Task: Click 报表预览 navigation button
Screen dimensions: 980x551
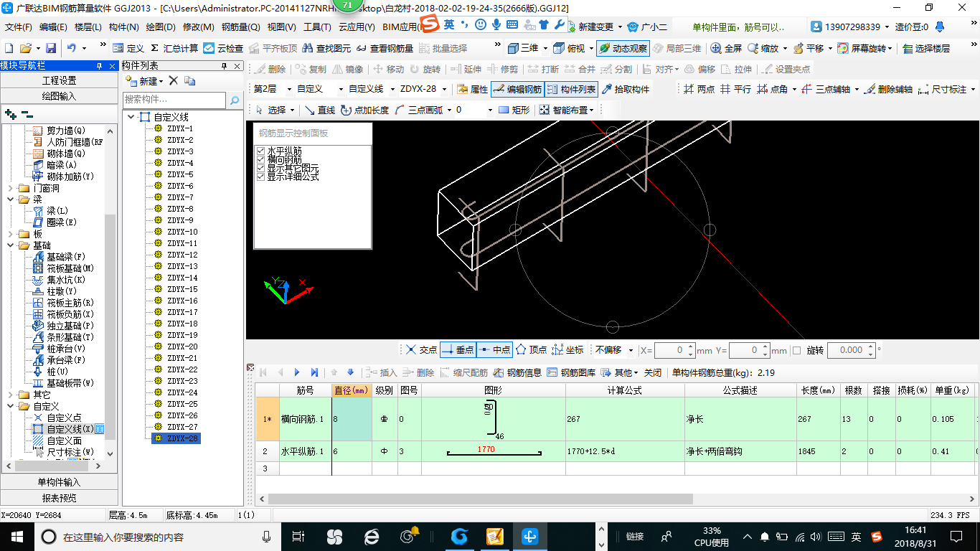Action: tap(59, 498)
